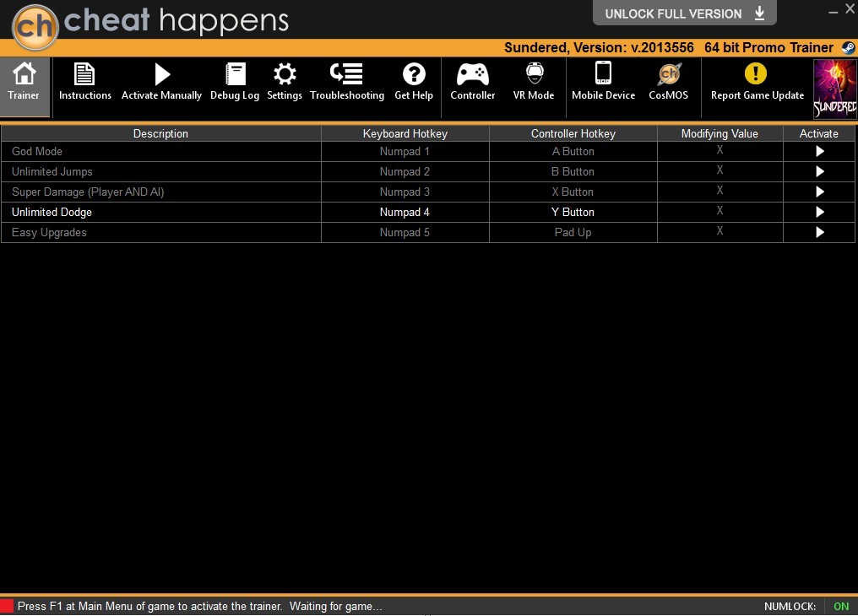Activate God Mode cheat
858x616 pixels.
(819, 151)
